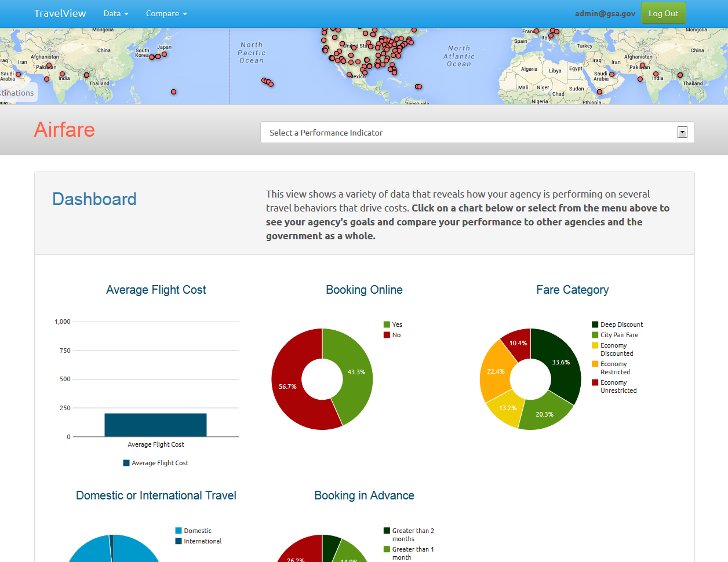
Task: Click the Dashboard heading
Action: click(94, 199)
